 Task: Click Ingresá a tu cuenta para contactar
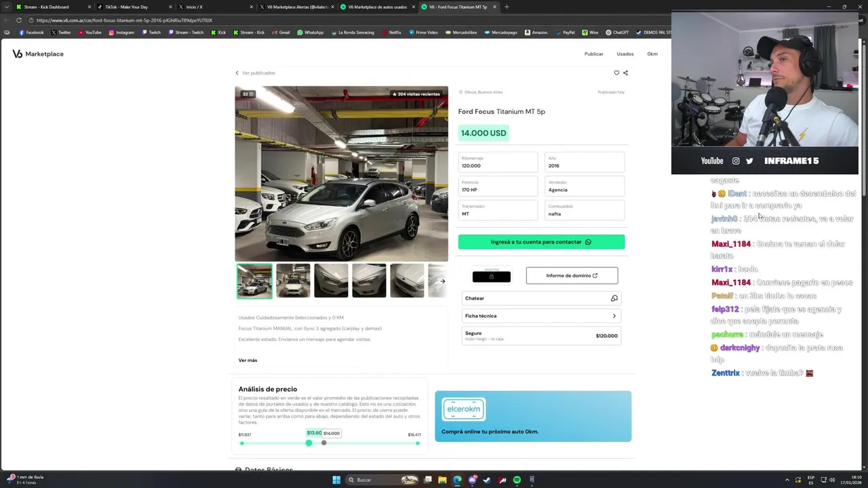tap(541, 242)
